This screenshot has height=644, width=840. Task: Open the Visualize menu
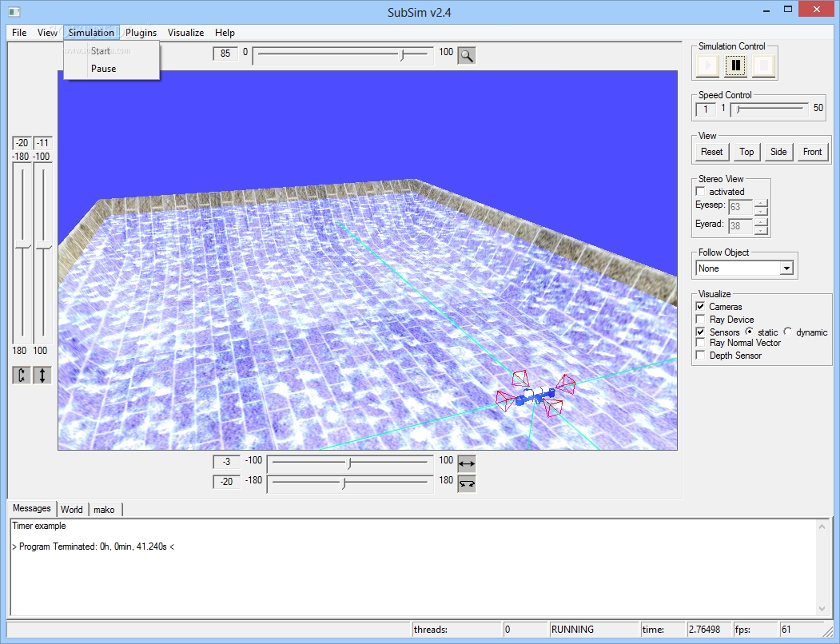(186, 33)
